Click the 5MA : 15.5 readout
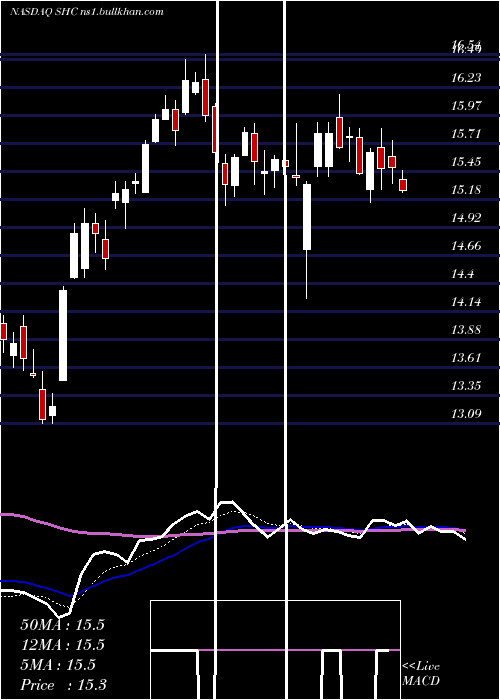The image size is (500, 700). (x=58, y=665)
